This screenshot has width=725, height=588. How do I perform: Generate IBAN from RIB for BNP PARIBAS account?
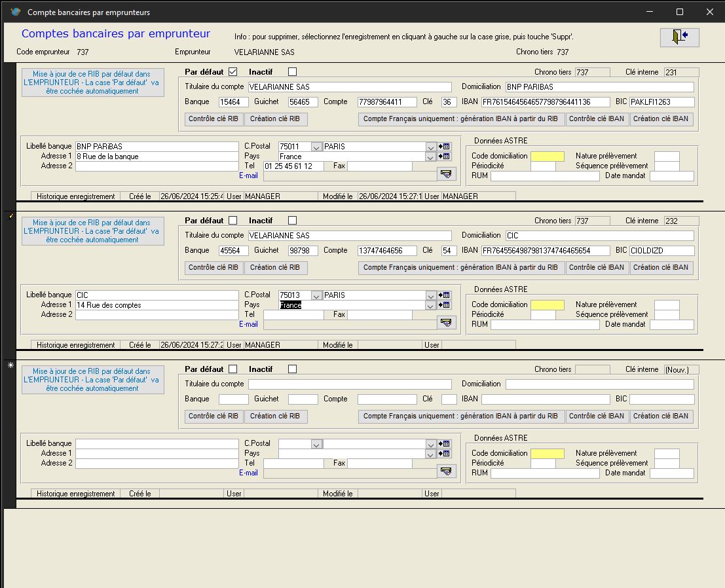point(460,119)
